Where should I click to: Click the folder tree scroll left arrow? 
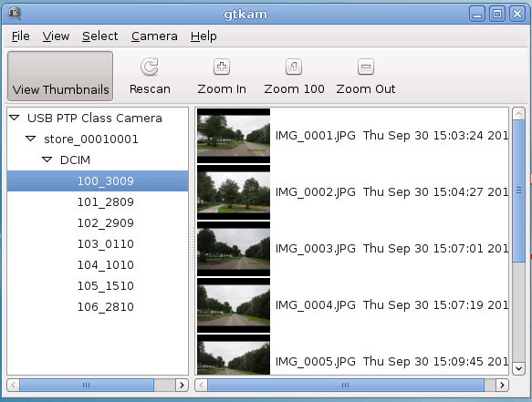coord(14,385)
